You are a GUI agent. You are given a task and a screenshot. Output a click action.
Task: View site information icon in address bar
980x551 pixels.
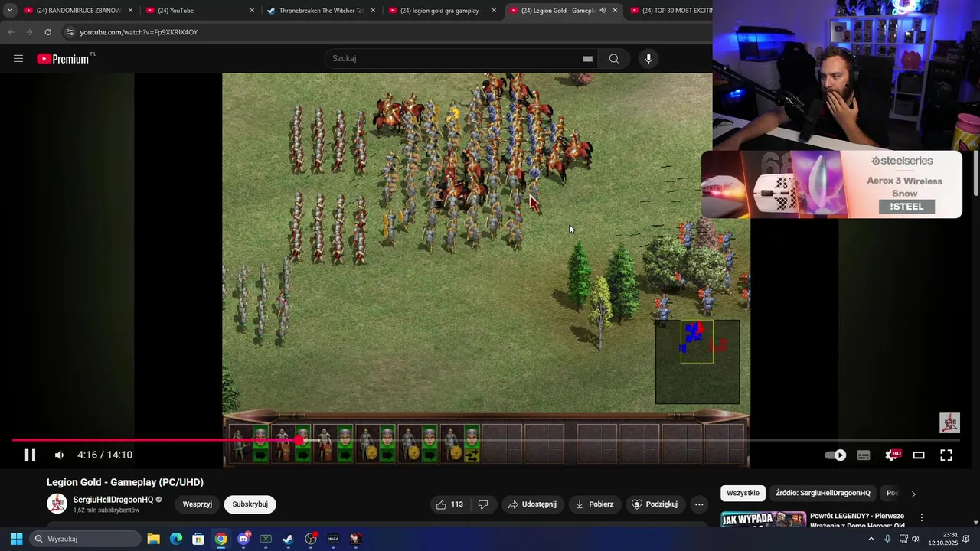pos(70,32)
